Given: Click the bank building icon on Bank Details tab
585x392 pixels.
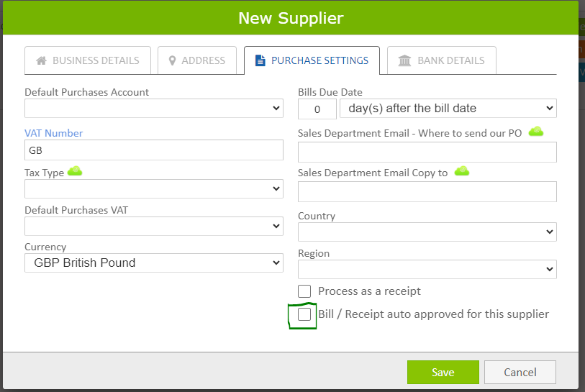Looking at the screenshot, I should tap(404, 61).
